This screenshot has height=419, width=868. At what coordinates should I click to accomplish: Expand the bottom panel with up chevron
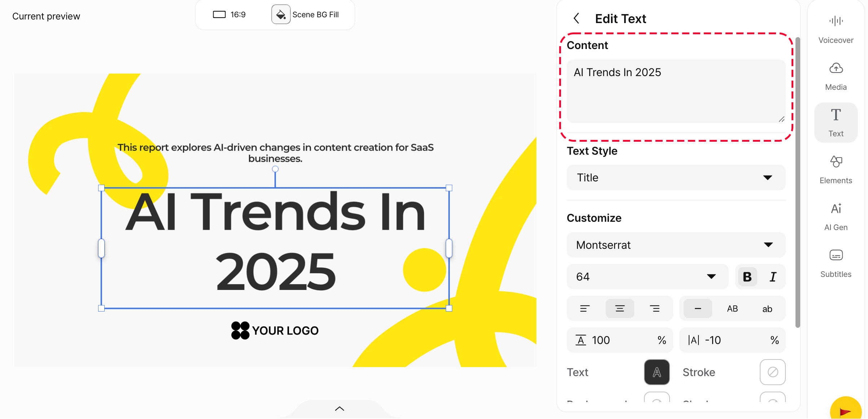click(x=339, y=409)
